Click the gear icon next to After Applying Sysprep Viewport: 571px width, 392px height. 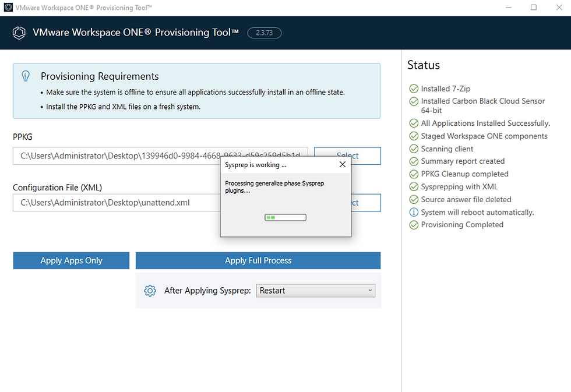(x=150, y=291)
